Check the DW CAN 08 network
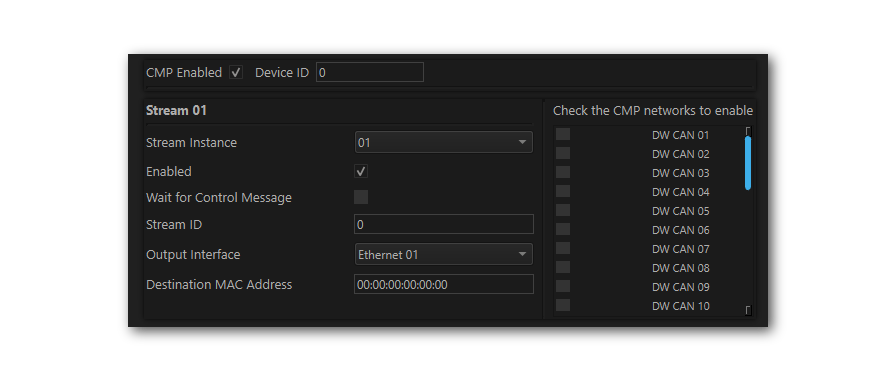Viewport: 896px width, 381px height. [563, 267]
